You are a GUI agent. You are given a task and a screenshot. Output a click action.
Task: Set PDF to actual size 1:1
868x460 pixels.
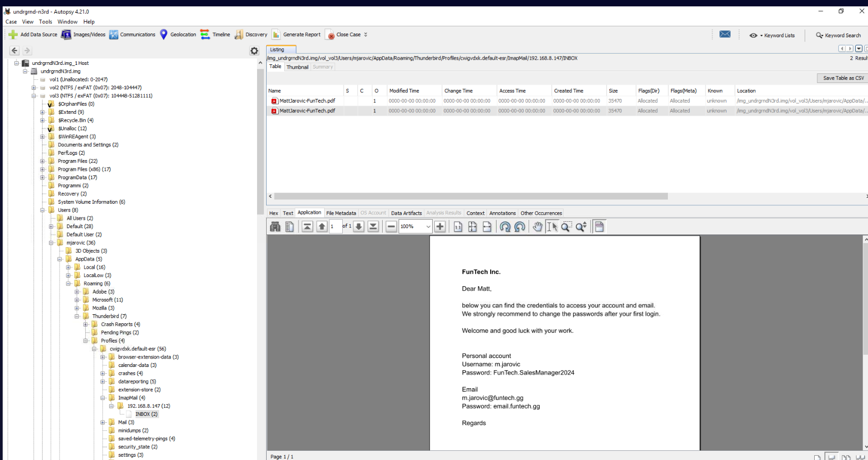point(458,227)
